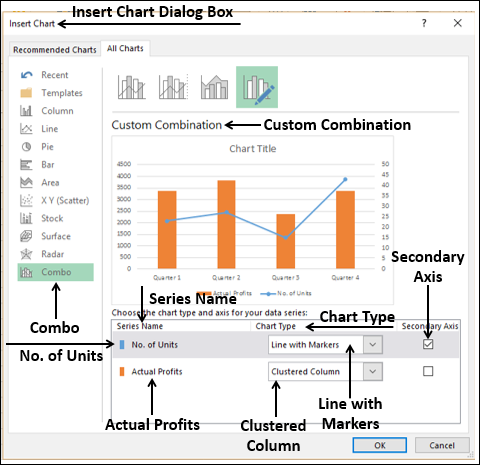Select the All Charts tab
Viewport: 480px width, 465px height.
tap(125, 49)
